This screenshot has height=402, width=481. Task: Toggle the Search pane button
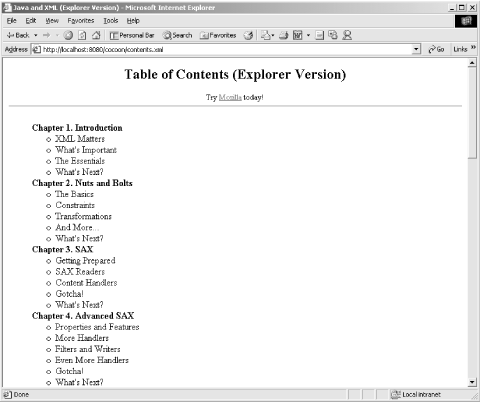tap(177, 35)
